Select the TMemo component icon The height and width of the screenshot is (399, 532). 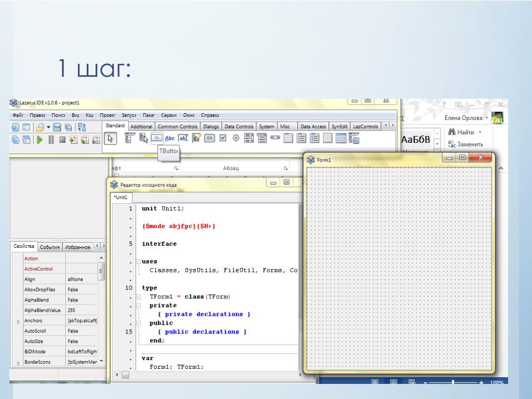click(196, 138)
